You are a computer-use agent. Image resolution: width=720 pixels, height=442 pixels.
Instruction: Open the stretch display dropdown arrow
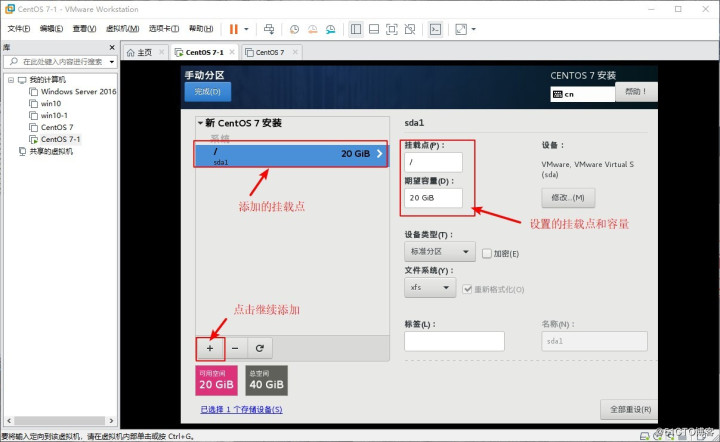point(473,29)
